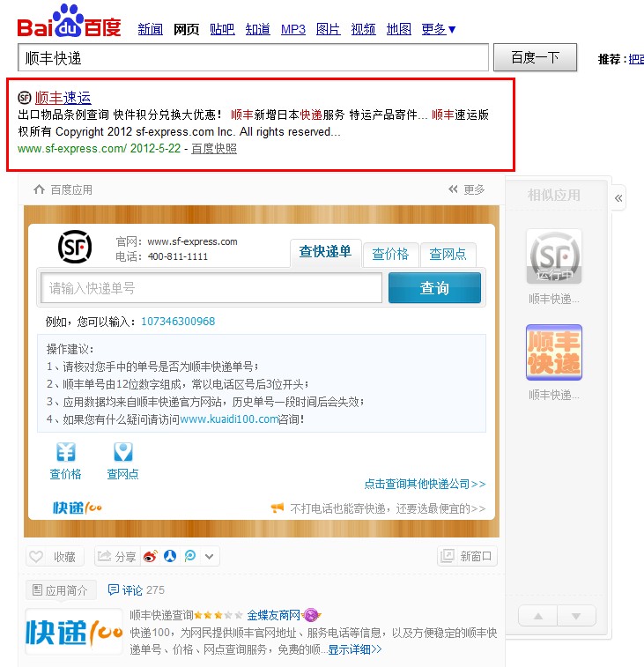Image resolution: width=644 pixels, height=667 pixels.
Task: Open the gray SF 运行中 app thumbnail
Action: pyautogui.click(x=554, y=256)
